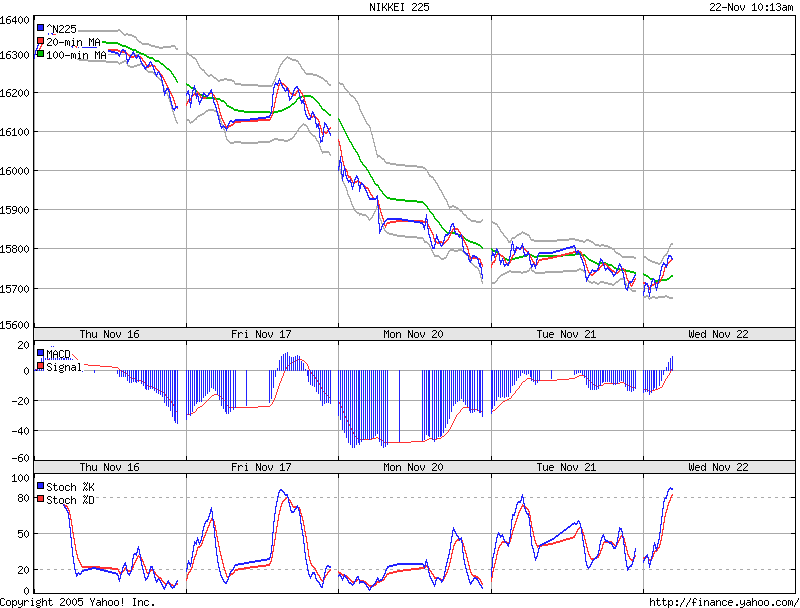
Task: Click Mon Nov 20 under the price chart
Action: click(x=413, y=334)
